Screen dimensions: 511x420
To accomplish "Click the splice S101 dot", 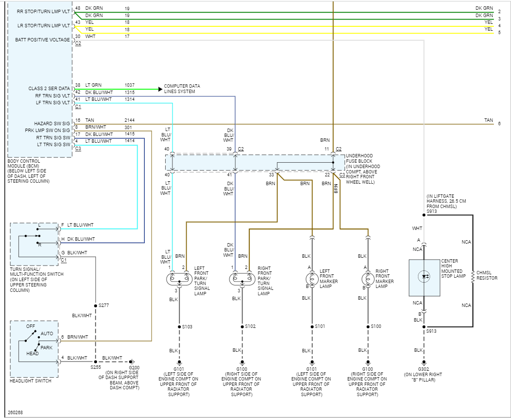I will pos(312,326).
